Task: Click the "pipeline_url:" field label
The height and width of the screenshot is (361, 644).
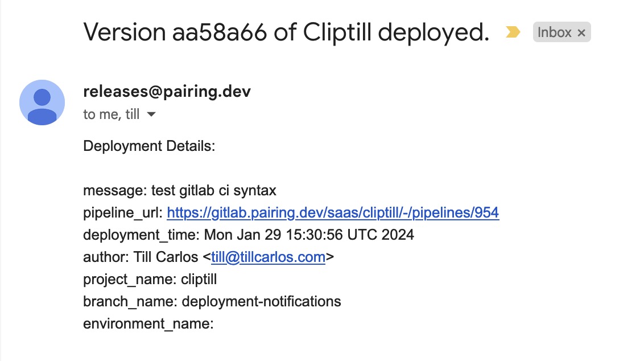Action: pos(123,213)
